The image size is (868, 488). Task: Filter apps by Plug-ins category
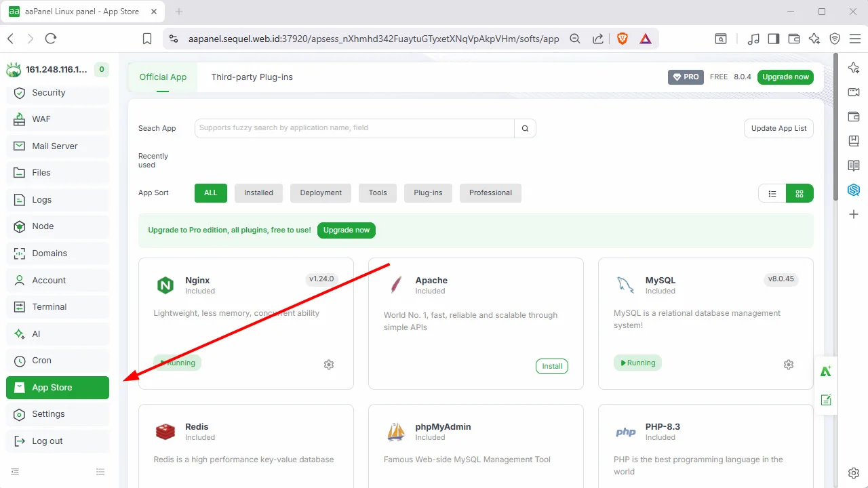pyautogui.click(x=428, y=193)
